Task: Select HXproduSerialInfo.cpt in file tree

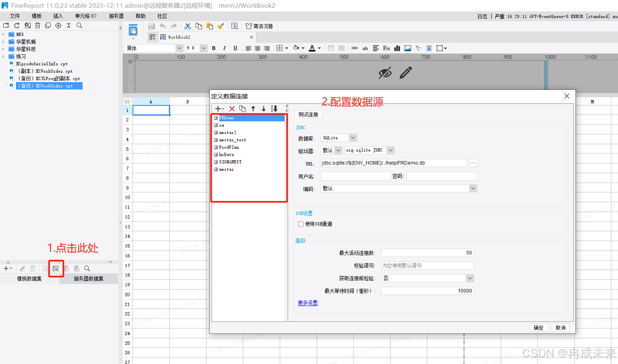Action: tap(42, 64)
